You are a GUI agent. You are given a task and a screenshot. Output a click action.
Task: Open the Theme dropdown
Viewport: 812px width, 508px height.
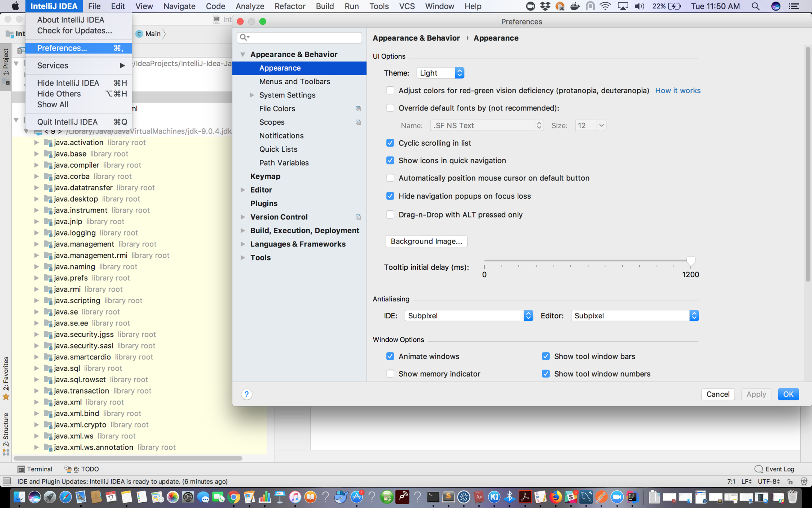pos(440,73)
